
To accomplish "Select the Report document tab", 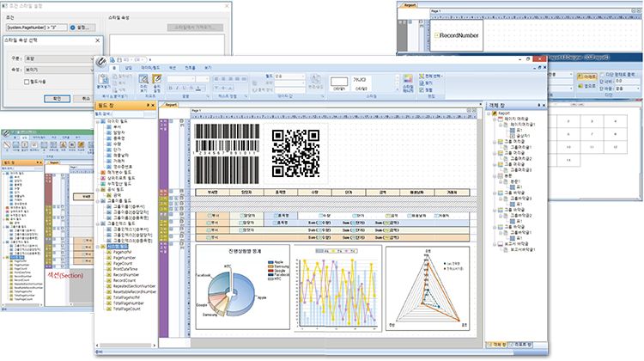I will (171, 105).
